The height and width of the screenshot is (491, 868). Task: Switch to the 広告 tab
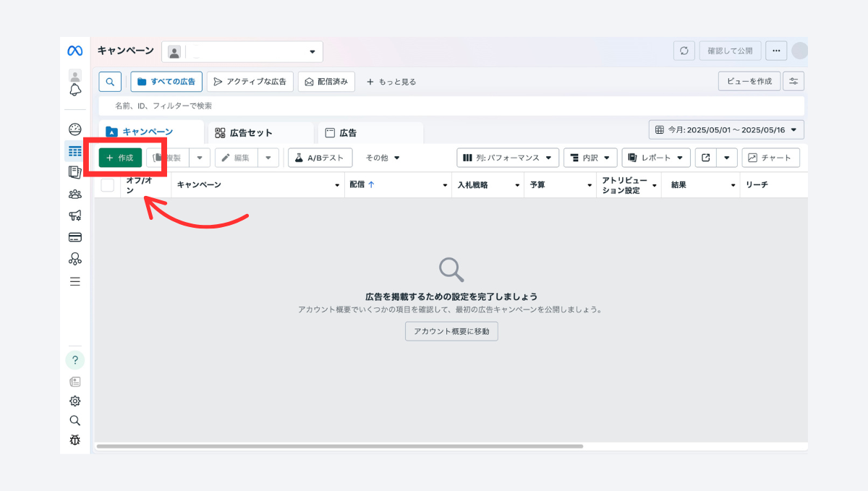click(x=370, y=133)
